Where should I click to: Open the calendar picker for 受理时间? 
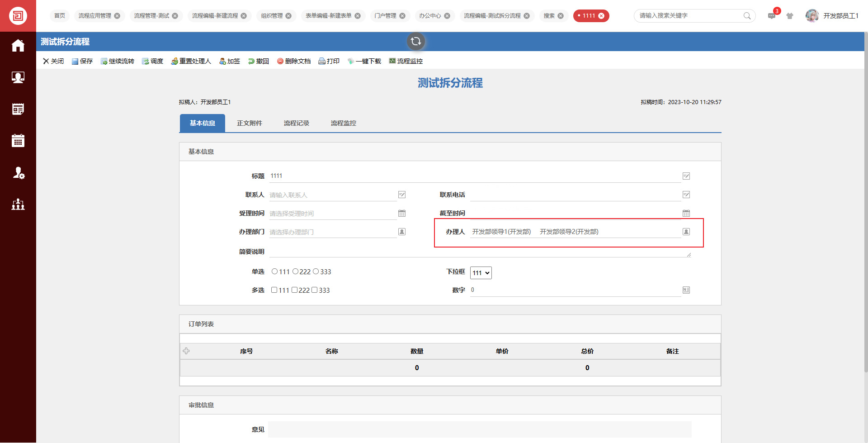pyautogui.click(x=401, y=213)
